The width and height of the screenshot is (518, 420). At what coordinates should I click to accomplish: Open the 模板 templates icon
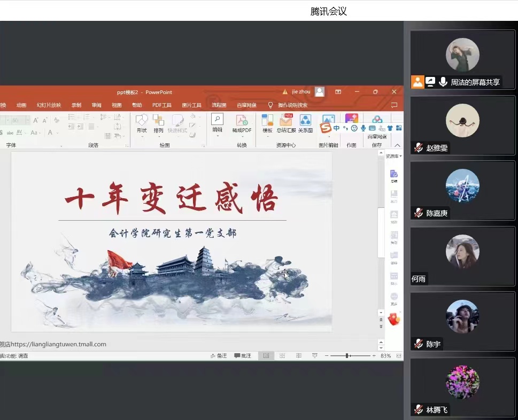(x=267, y=123)
